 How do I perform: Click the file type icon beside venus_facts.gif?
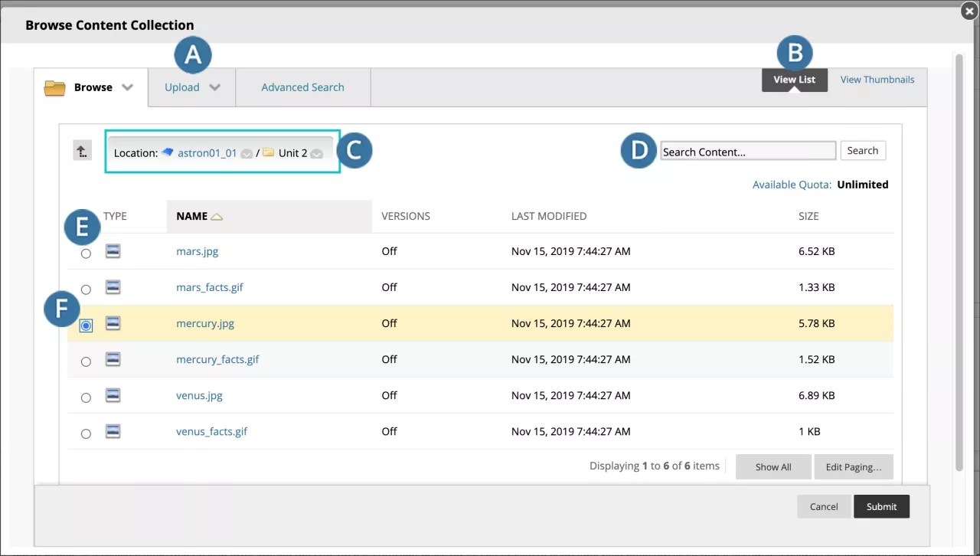(x=113, y=430)
